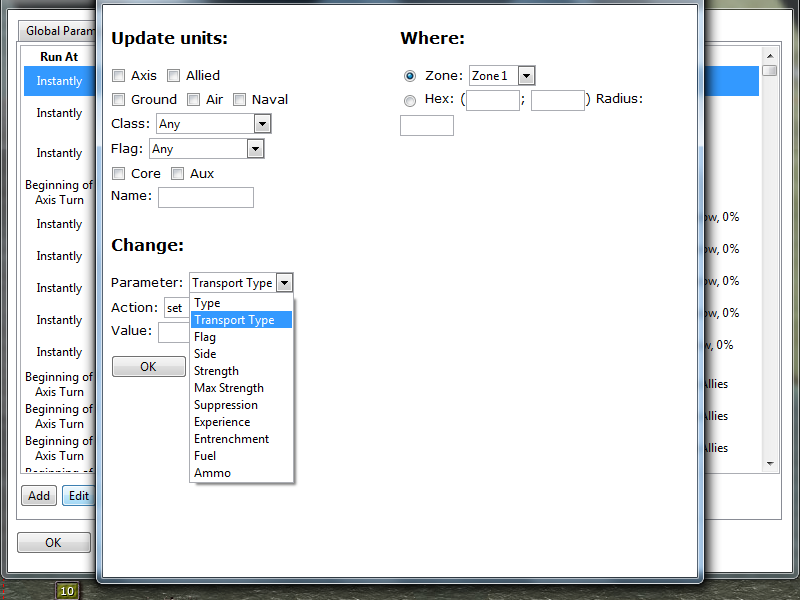
Task: Check the Naval units box
Action: pos(240,100)
